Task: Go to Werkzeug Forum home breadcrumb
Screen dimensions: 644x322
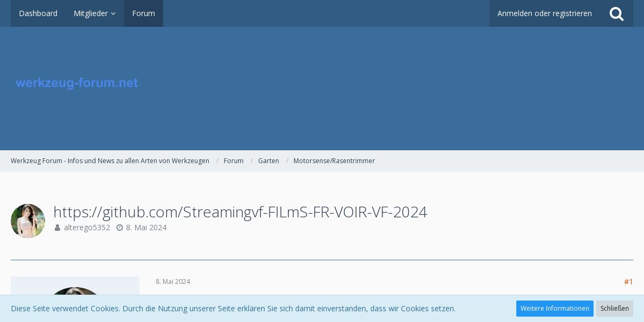Action: click(x=110, y=161)
